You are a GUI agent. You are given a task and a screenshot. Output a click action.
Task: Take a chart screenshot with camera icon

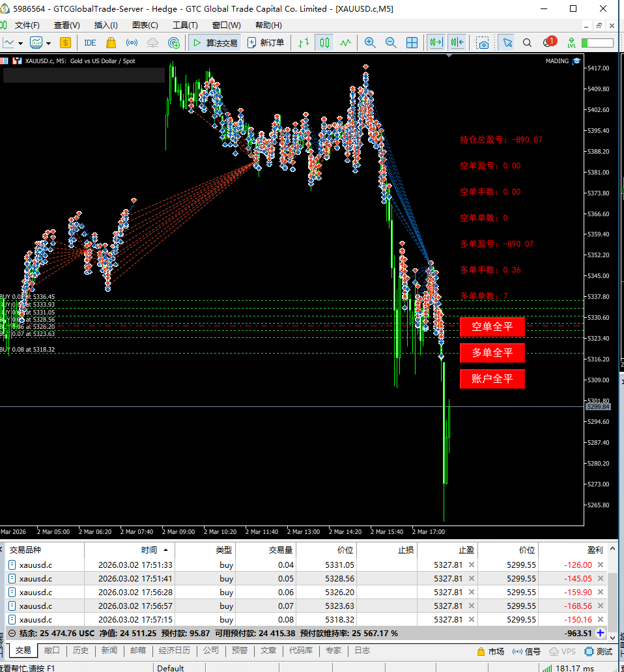483,43
